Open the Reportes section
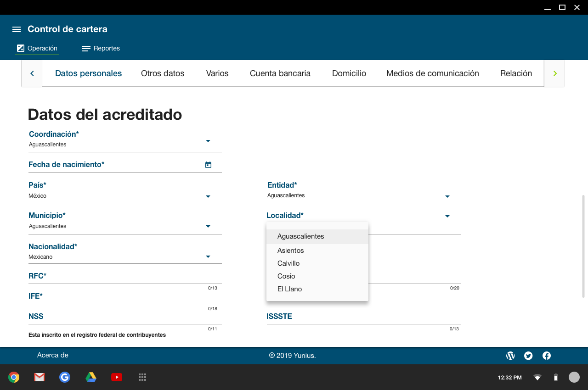Viewport: 588px width, 390px height. coord(101,49)
